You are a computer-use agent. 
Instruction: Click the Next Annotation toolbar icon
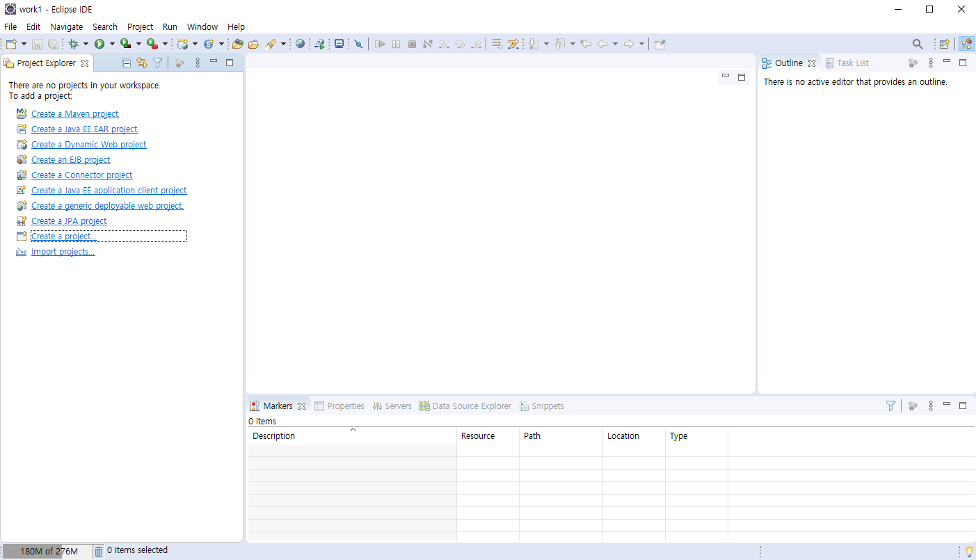point(534,44)
